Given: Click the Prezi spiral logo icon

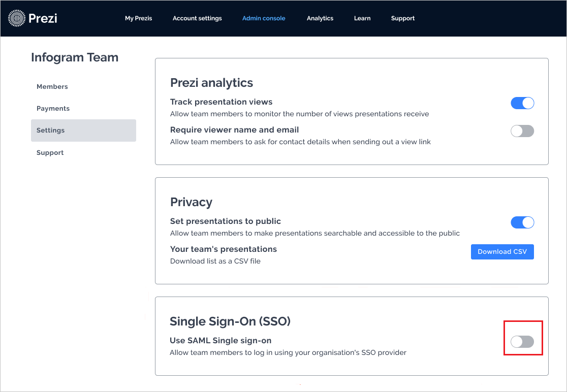Looking at the screenshot, I should [x=18, y=17].
